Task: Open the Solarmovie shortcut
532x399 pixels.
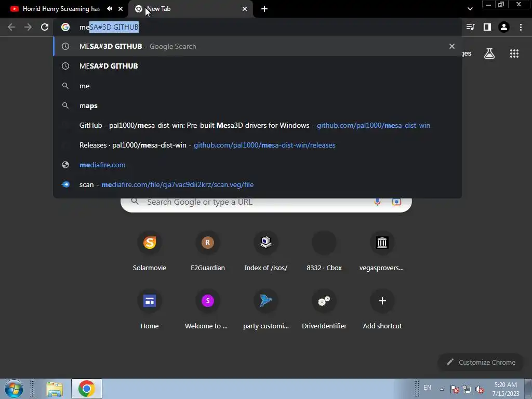Action: (x=150, y=252)
